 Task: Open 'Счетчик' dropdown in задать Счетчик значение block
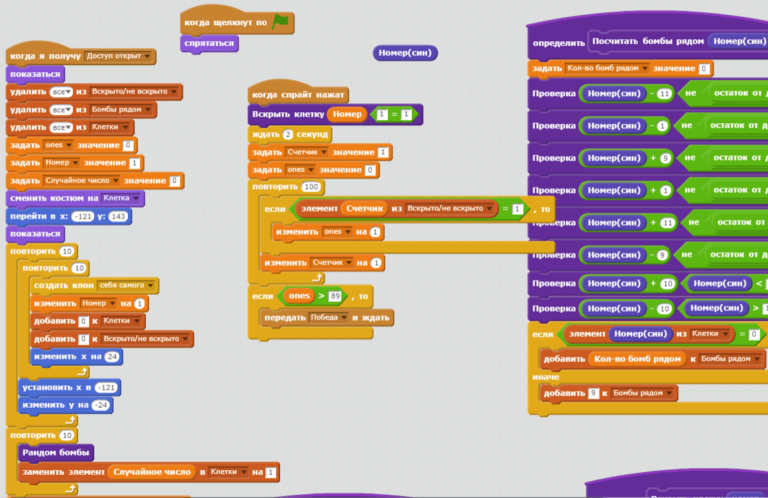click(x=324, y=152)
